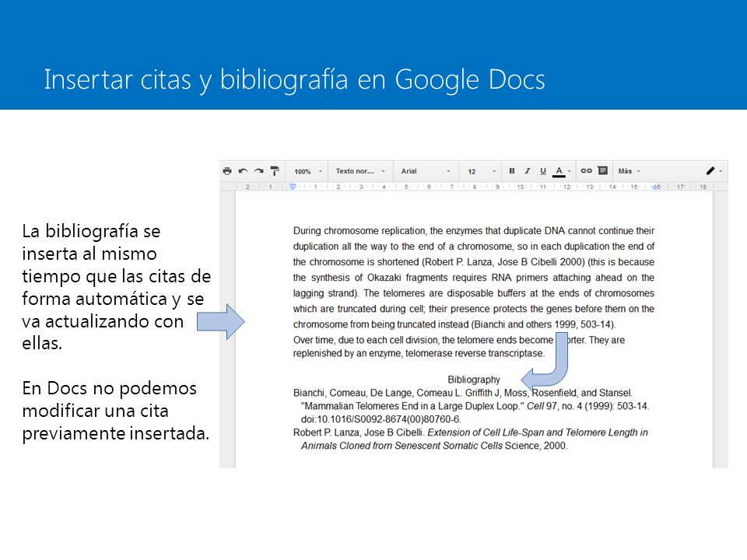Toggle italic formatting
The height and width of the screenshot is (560, 747).
527,171
